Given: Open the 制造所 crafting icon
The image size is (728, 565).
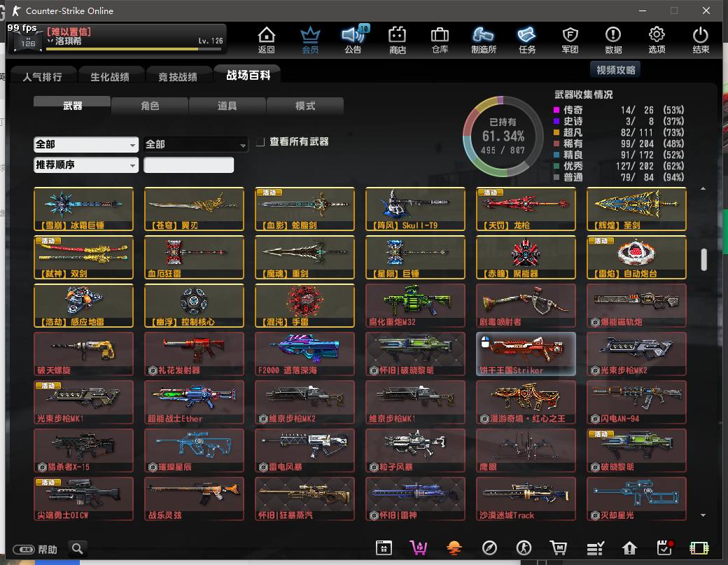Looking at the screenshot, I should (483, 40).
